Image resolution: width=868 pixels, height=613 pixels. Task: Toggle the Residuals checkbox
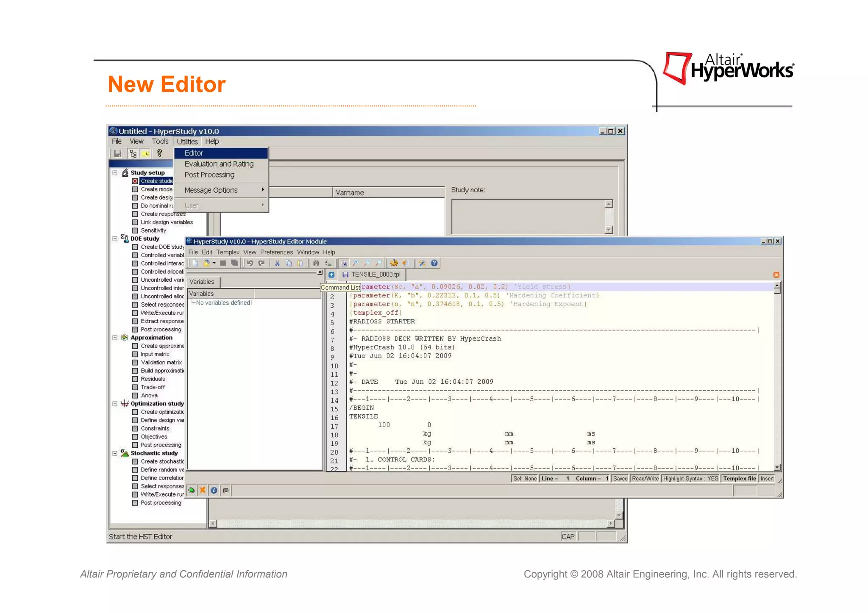click(135, 379)
